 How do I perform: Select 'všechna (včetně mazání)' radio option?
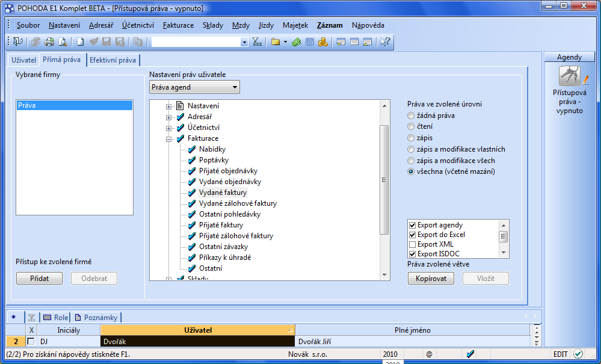(x=411, y=171)
